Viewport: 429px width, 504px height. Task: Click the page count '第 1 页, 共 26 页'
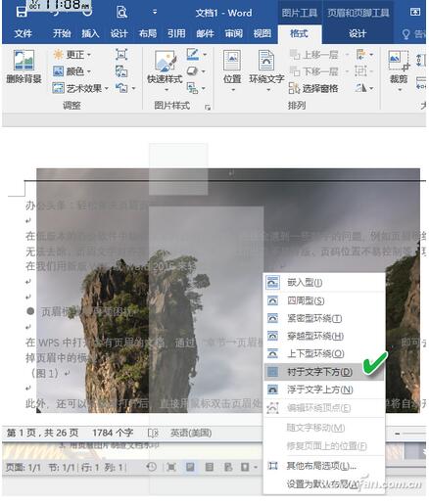[43, 433]
